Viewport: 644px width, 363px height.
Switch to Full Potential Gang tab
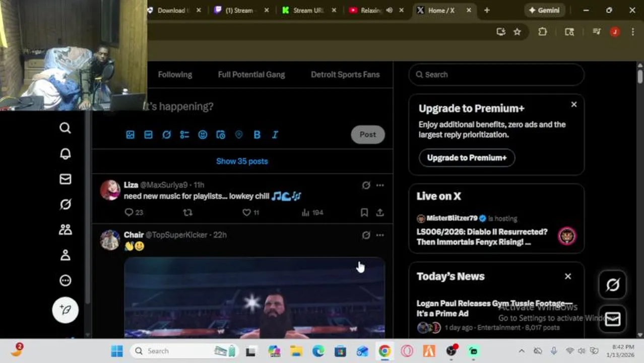tap(251, 75)
